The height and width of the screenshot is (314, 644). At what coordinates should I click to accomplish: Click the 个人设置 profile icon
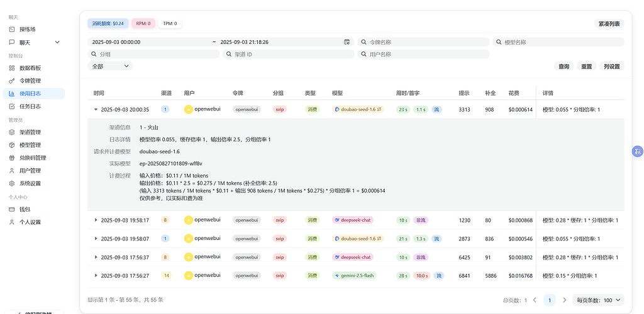[12, 222]
